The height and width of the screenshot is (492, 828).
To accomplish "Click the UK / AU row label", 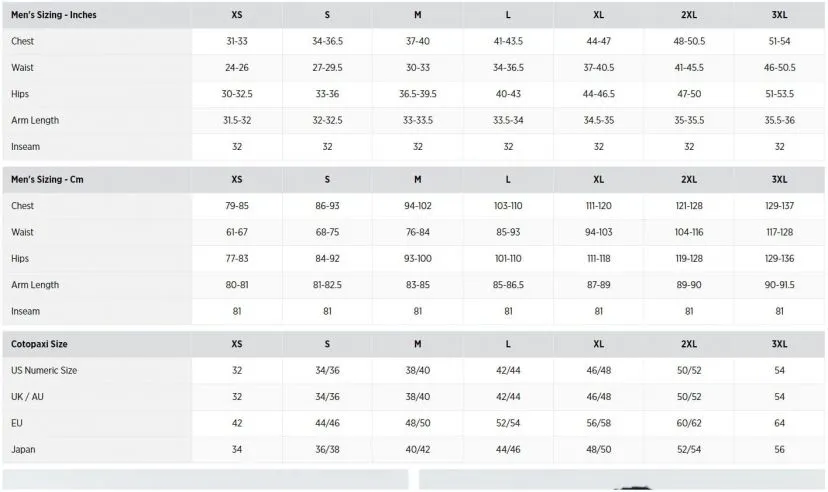I will pos(27,397).
